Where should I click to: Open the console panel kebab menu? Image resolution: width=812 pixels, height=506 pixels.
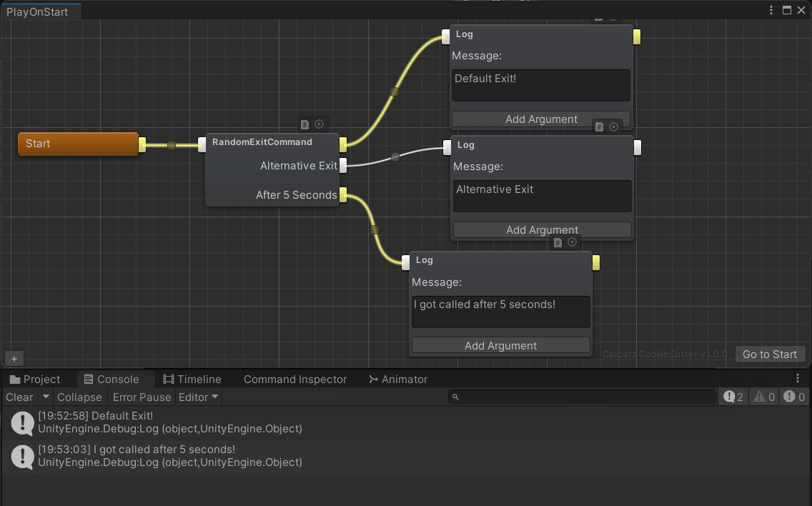click(798, 379)
